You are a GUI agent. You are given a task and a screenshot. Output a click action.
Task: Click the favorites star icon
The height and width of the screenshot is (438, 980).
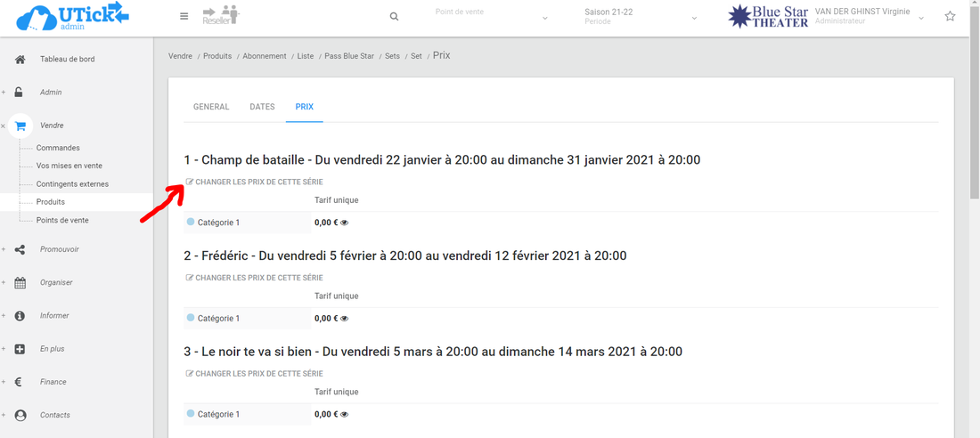point(950,17)
